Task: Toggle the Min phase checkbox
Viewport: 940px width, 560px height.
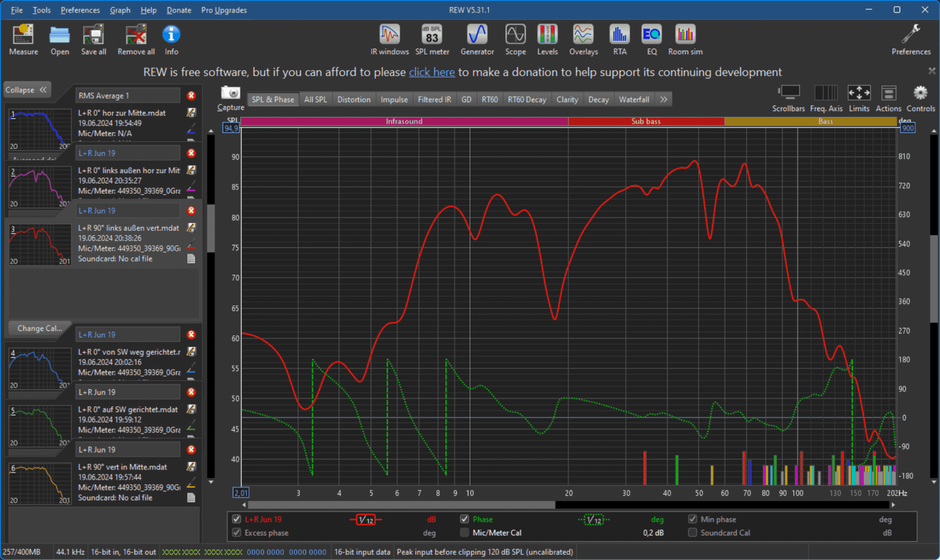Action: (x=692, y=519)
